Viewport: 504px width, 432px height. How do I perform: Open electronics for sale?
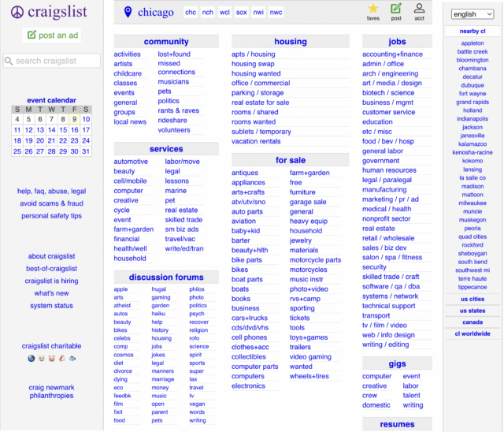tap(248, 386)
